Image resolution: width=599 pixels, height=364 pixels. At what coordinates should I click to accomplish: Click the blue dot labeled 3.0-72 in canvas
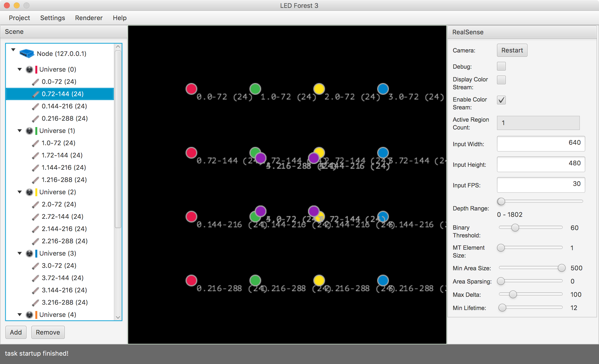(383, 89)
